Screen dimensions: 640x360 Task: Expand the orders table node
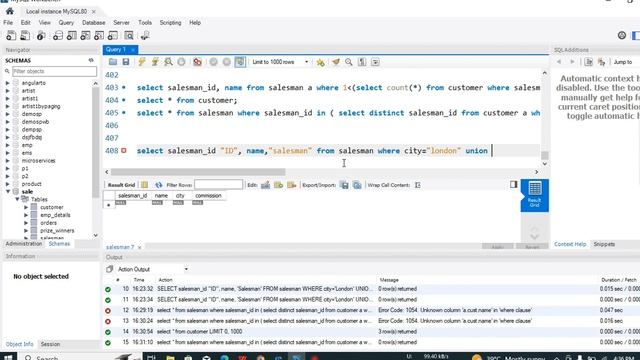pos(26,223)
